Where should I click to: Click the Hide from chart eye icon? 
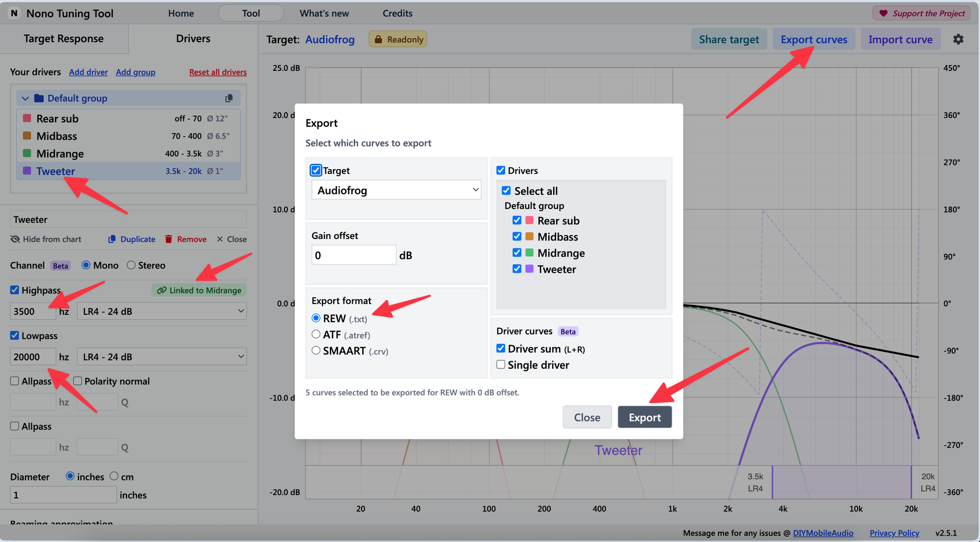coord(15,239)
